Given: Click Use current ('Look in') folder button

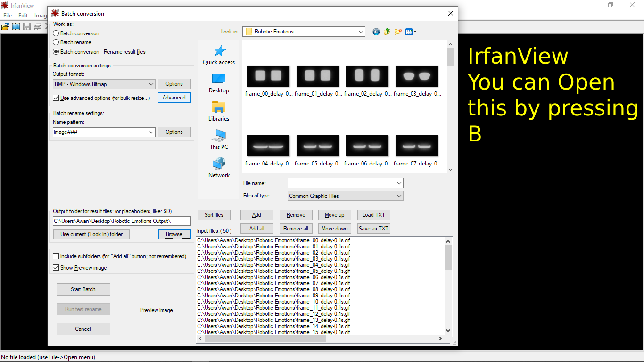Looking at the screenshot, I should point(91,234).
